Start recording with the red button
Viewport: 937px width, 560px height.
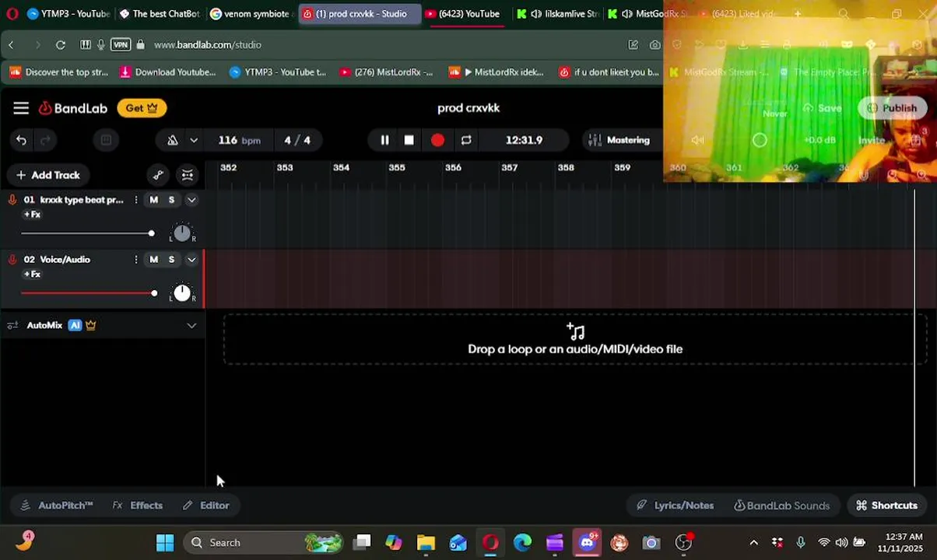point(437,140)
